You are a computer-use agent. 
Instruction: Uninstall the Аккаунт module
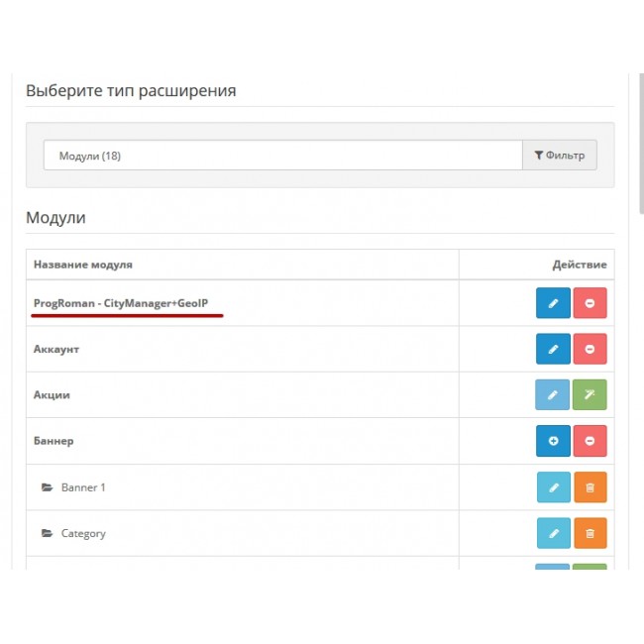click(x=590, y=349)
